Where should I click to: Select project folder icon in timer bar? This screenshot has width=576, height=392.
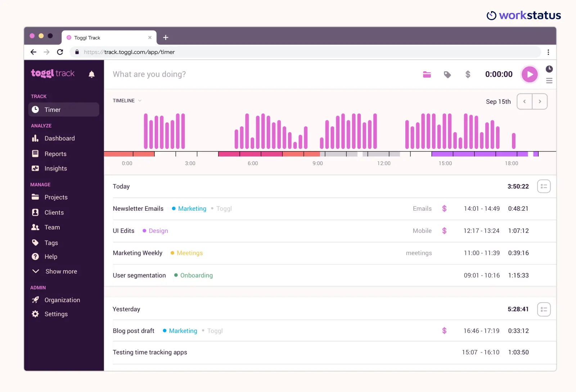427,74
